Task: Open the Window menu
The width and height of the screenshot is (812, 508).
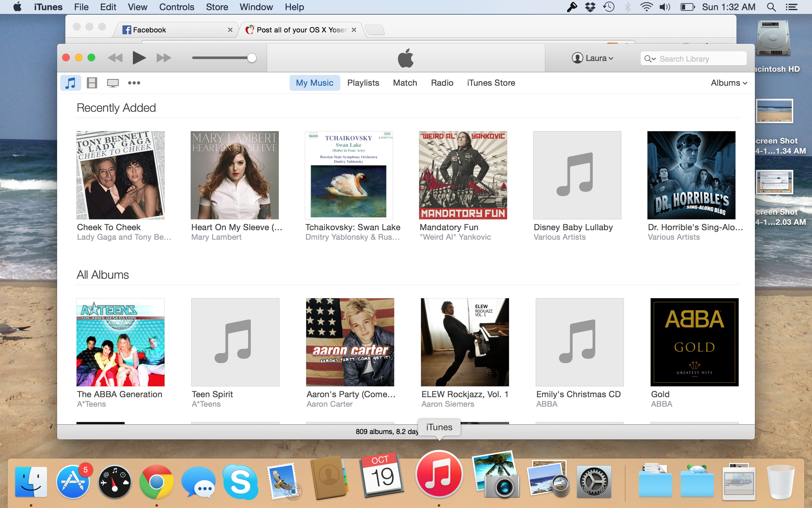Action: [256, 7]
